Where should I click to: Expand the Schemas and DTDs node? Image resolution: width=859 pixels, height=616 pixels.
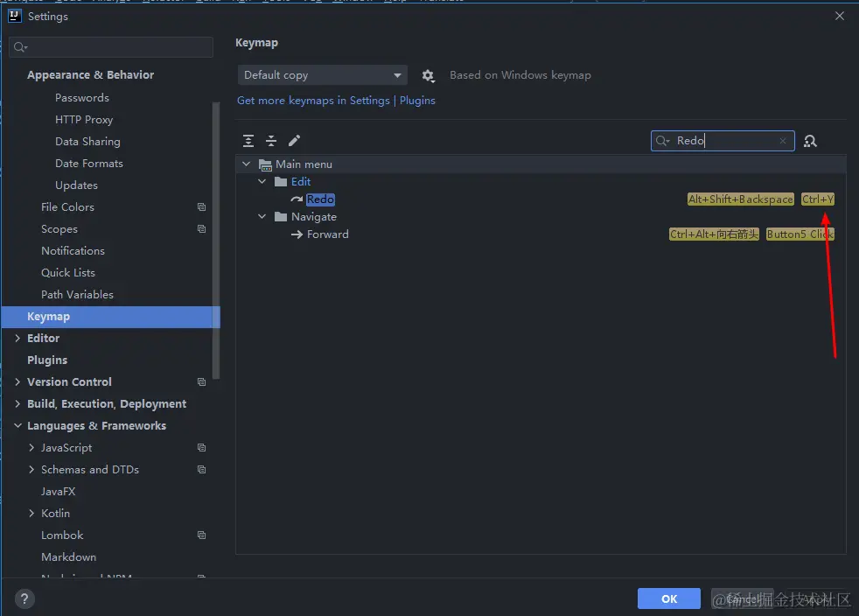[x=31, y=470]
